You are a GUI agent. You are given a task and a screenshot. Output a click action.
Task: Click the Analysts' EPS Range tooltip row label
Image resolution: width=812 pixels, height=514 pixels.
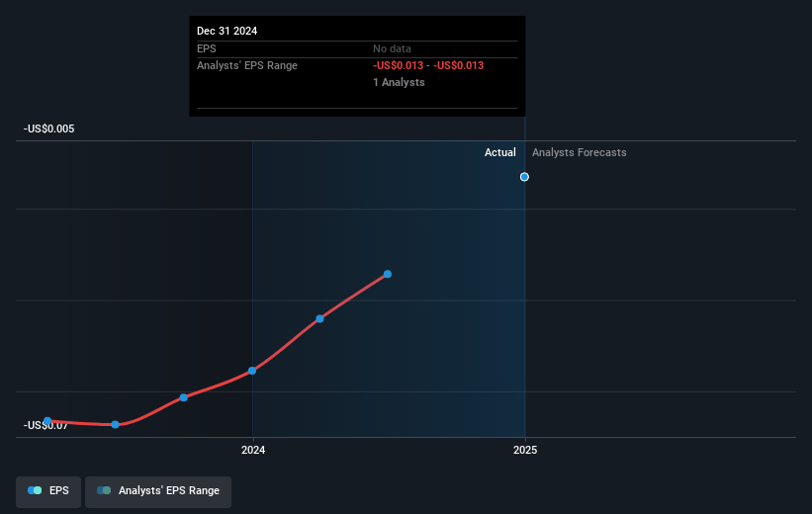pyautogui.click(x=247, y=66)
